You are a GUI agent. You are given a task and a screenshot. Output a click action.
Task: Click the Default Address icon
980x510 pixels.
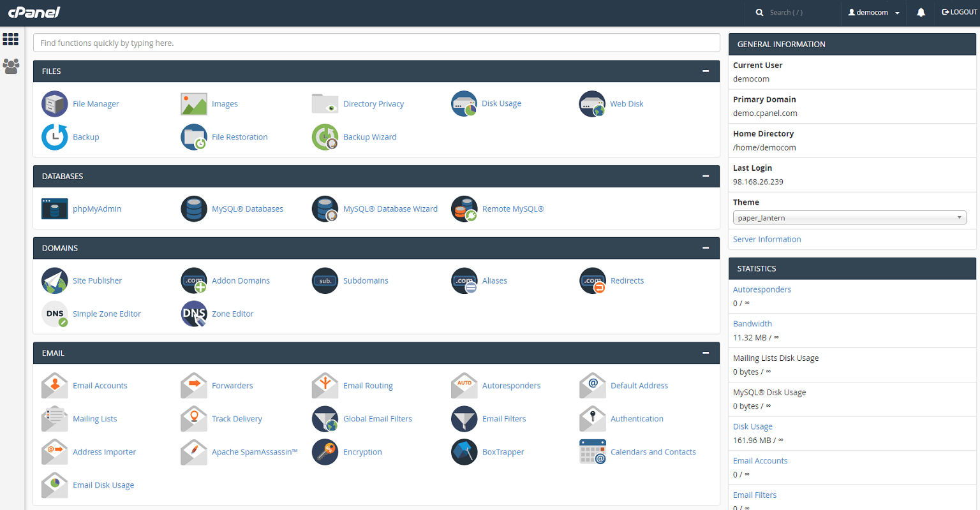[593, 386]
